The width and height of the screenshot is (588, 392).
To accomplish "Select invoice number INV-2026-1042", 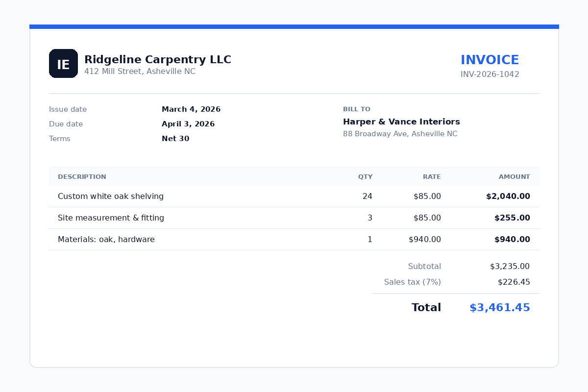I will (x=490, y=74).
